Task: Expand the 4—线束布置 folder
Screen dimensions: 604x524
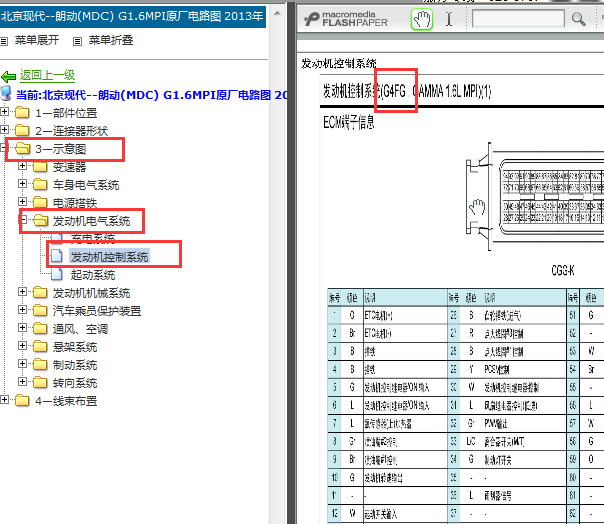Action: (x=4, y=400)
